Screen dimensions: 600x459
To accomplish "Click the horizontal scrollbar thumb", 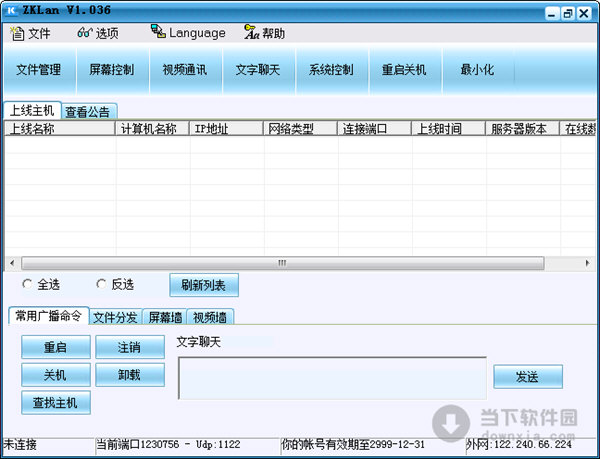I will pyautogui.click(x=282, y=263).
